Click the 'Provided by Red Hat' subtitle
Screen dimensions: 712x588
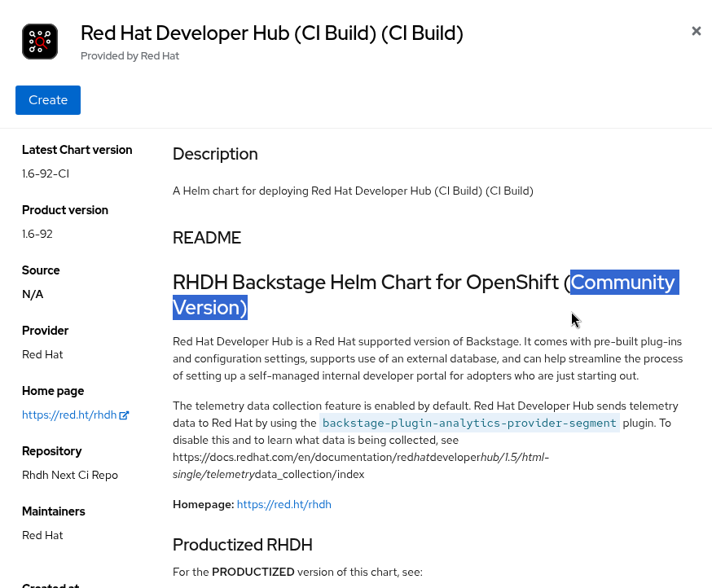(x=130, y=56)
